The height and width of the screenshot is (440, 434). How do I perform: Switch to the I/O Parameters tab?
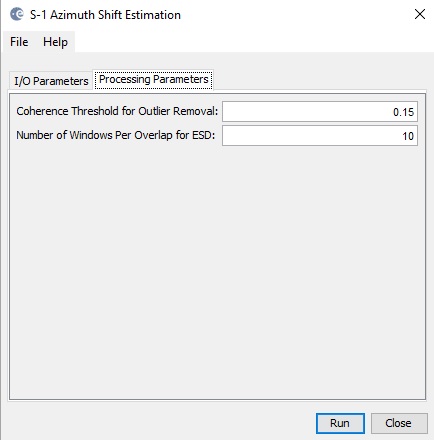[x=51, y=81]
